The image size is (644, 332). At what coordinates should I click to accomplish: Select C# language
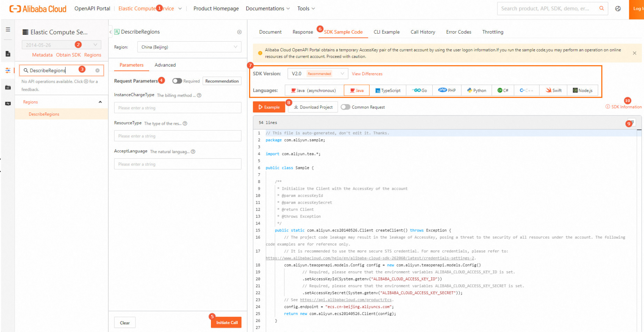pyautogui.click(x=503, y=90)
